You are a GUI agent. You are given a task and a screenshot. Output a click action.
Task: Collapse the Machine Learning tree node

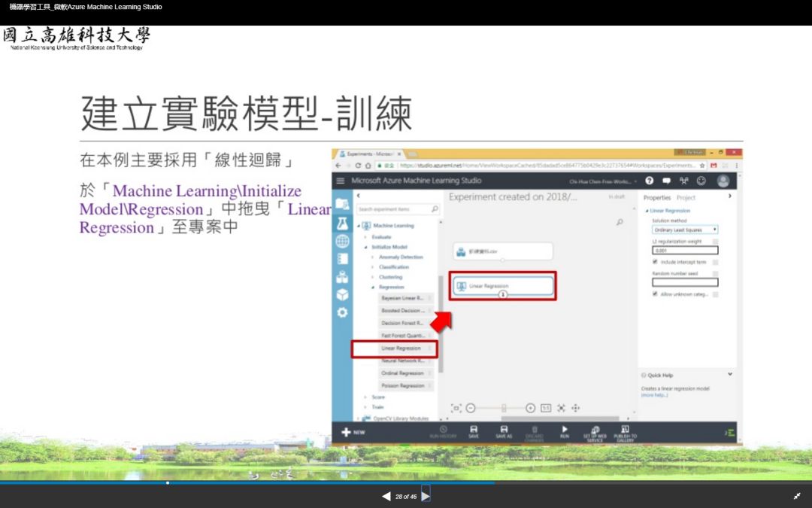tap(359, 226)
